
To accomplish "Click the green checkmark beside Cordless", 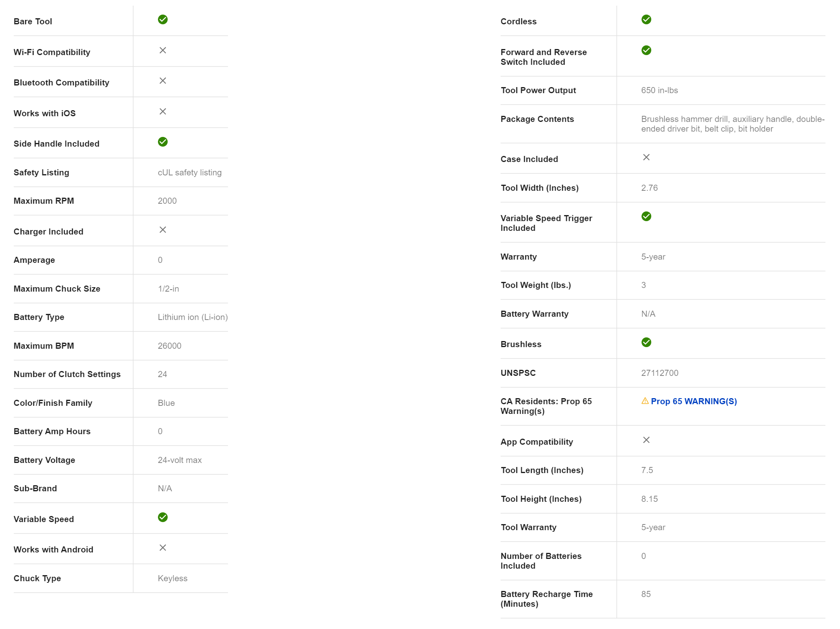I will (646, 19).
